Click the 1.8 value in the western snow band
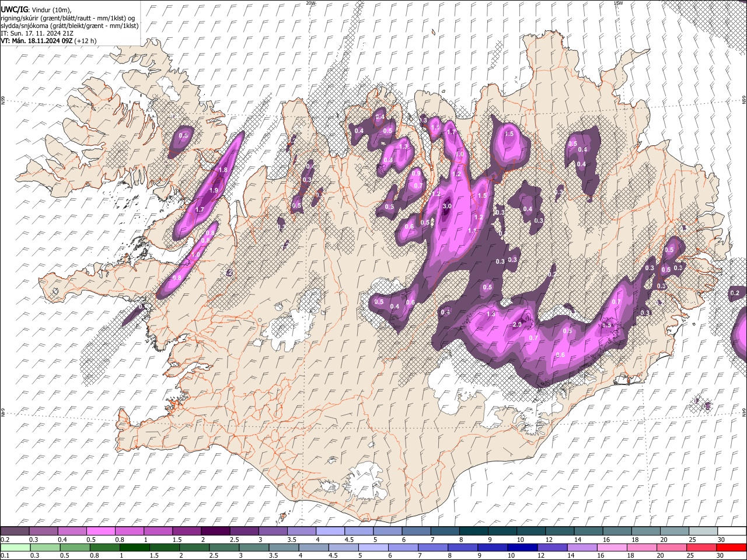The image size is (747, 560). click(222, 170)
